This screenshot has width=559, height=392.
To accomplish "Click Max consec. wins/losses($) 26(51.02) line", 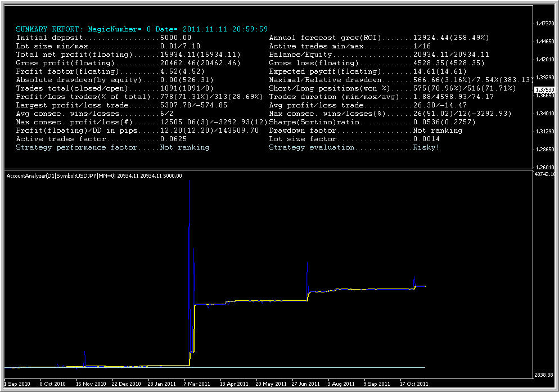I will 390,114.
